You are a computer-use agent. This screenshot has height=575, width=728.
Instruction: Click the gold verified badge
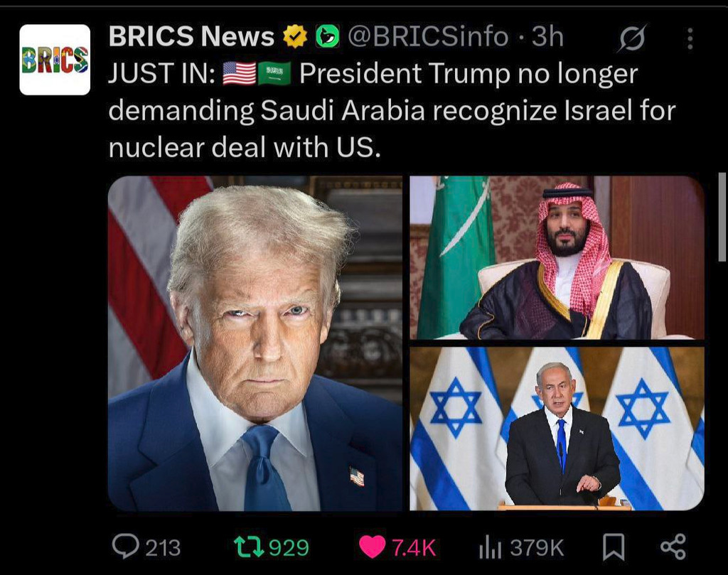coord(296,37)
